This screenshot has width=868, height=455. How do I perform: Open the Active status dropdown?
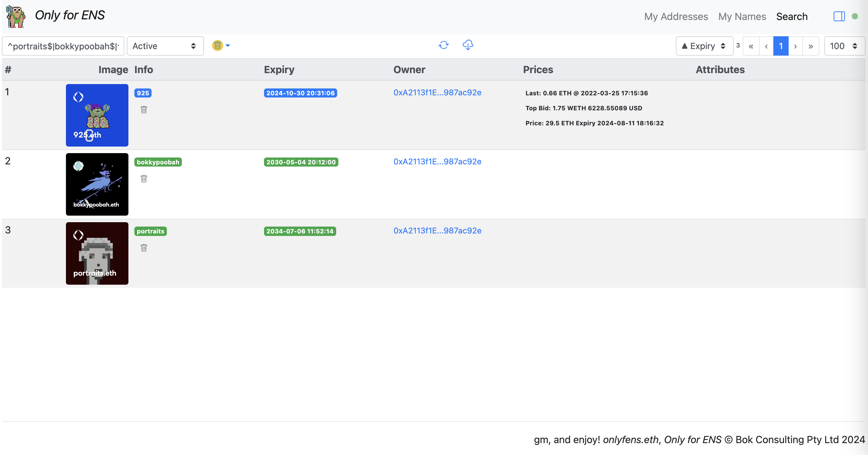[x=165, y=46]
